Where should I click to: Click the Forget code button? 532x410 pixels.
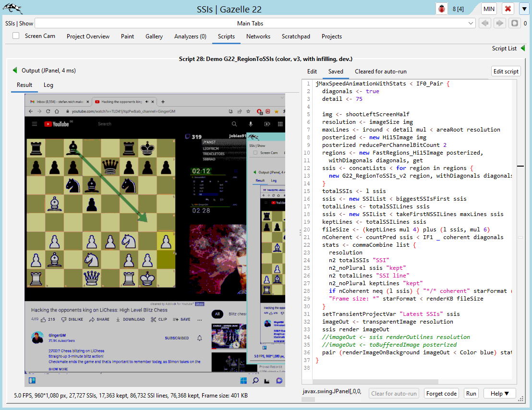point(441,394)
